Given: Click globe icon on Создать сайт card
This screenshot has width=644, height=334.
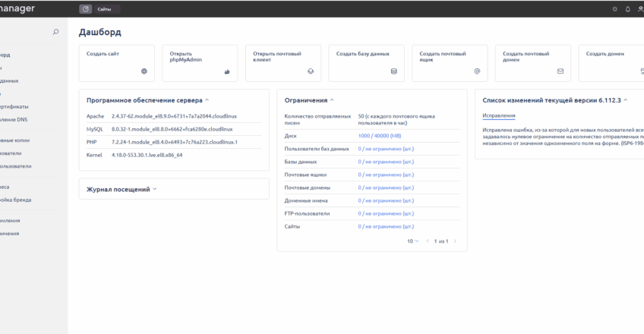Looking at the screenshot, I should (144, 71).
